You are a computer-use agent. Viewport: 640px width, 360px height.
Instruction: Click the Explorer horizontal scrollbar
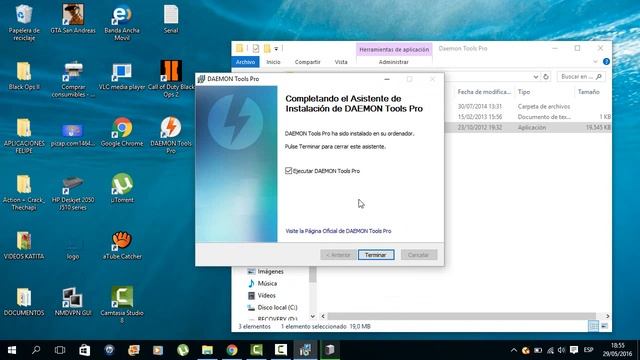pyautogui.click(x=461, y=316)
